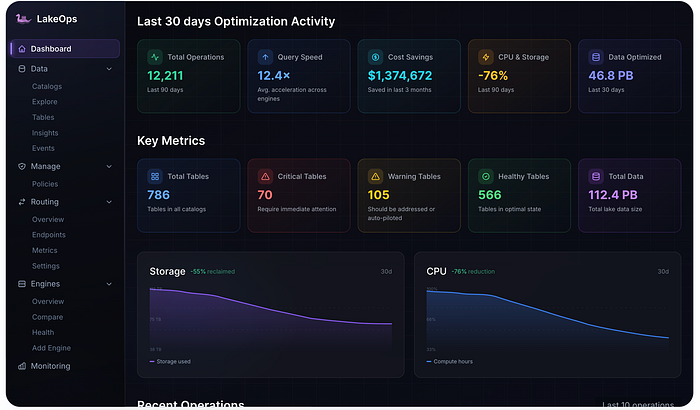Open Health under Engines
Image resolution: width=700 pixels, height=410 pixels.
(x=43, y=332)
